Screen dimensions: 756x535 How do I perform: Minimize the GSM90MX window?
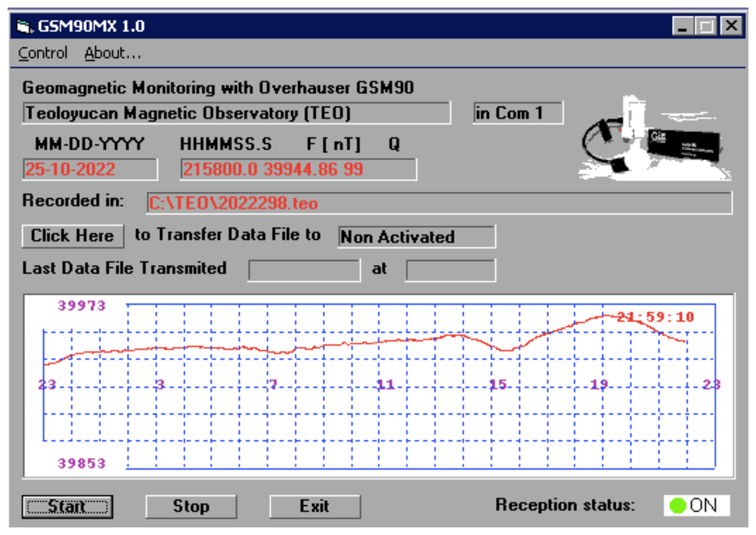682,26
